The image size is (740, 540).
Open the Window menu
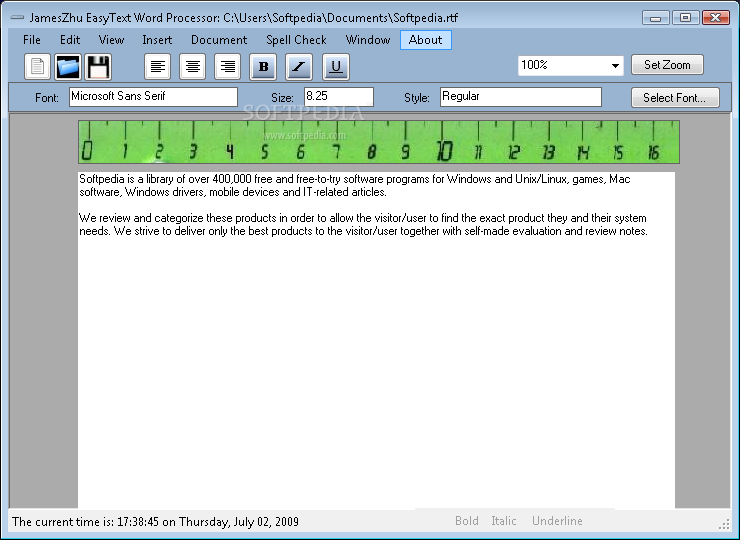click(x=368, y=40)
